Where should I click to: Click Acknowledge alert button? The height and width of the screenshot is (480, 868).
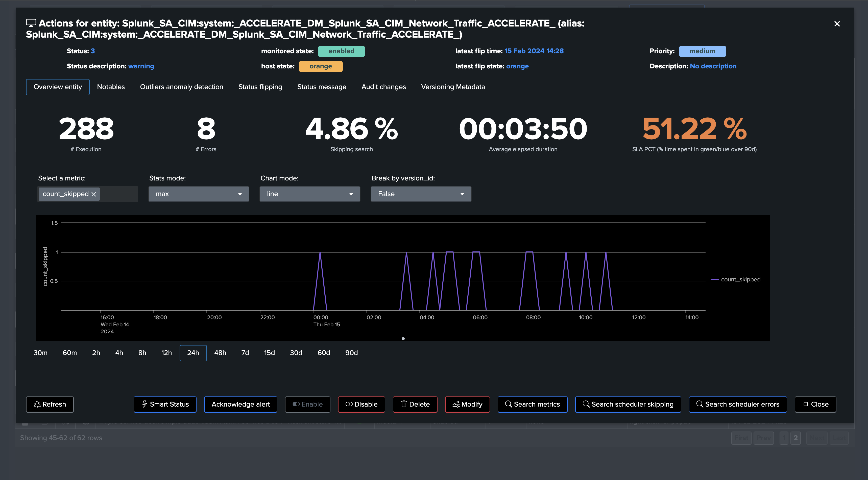coord(240,404)
